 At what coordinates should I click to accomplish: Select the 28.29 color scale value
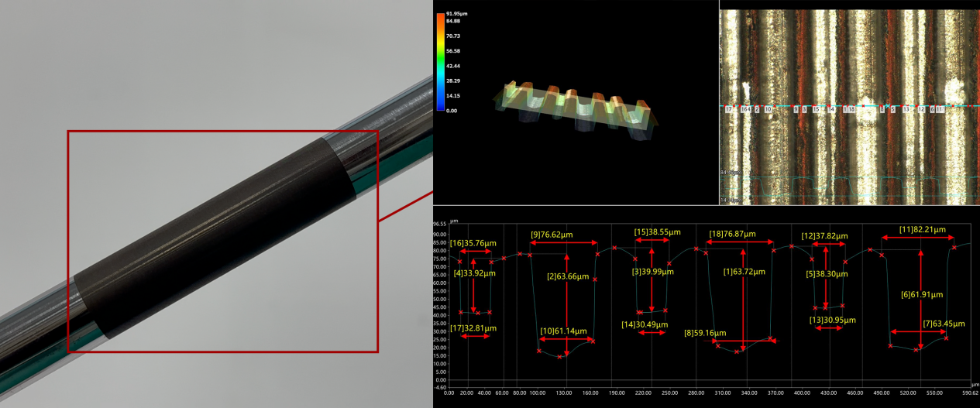pos(453,81)
